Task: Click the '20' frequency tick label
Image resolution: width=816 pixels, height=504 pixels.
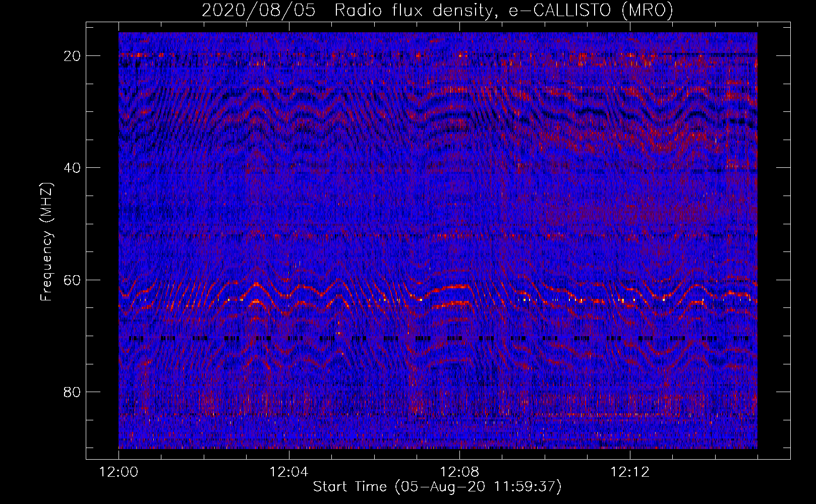Action: tap(73, 56)
